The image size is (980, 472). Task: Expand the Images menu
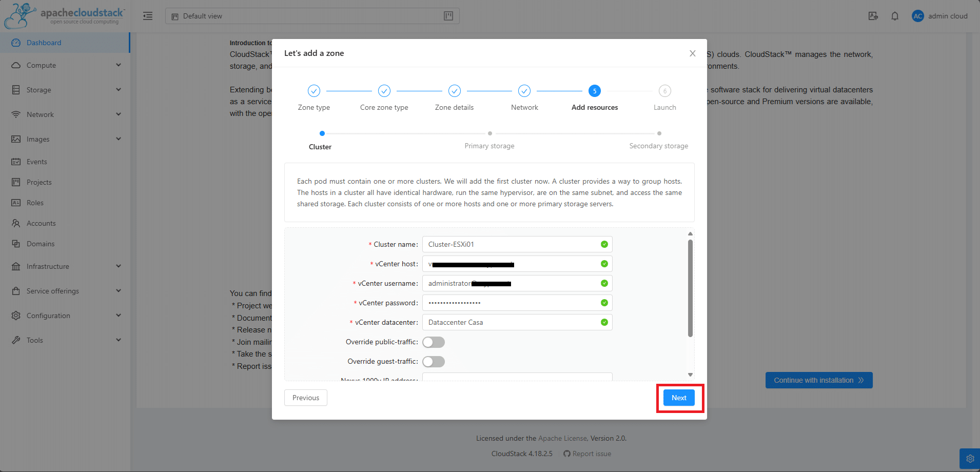(x=119, y=139)
